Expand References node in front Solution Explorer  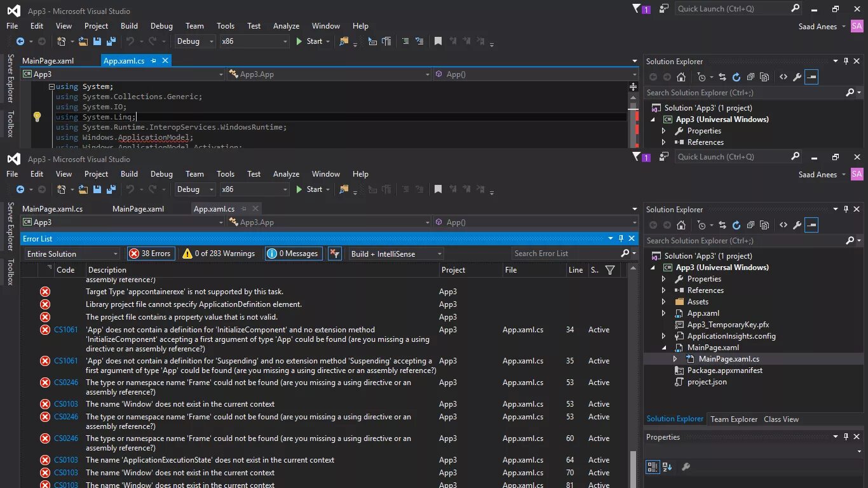pos(663,290)
